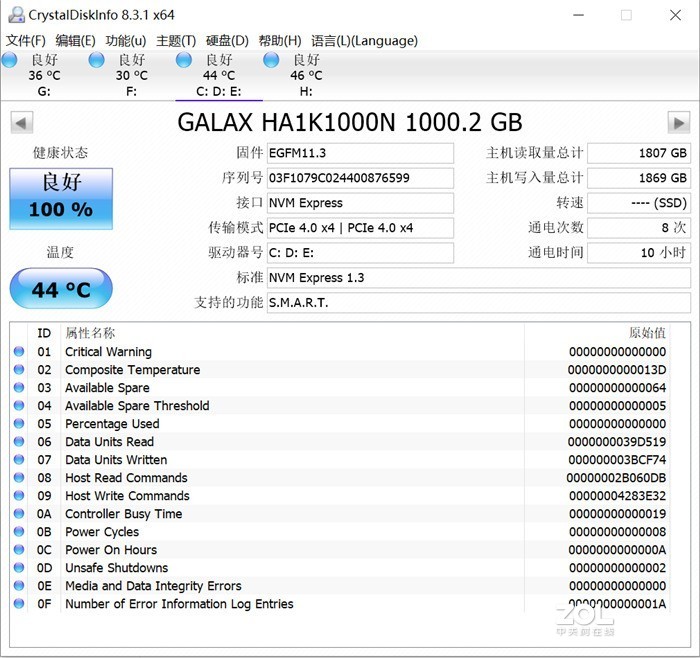Screen dimensions: 700x658
Task: Click status dot for Data Units Read
Action: click(x=19, y=441)
